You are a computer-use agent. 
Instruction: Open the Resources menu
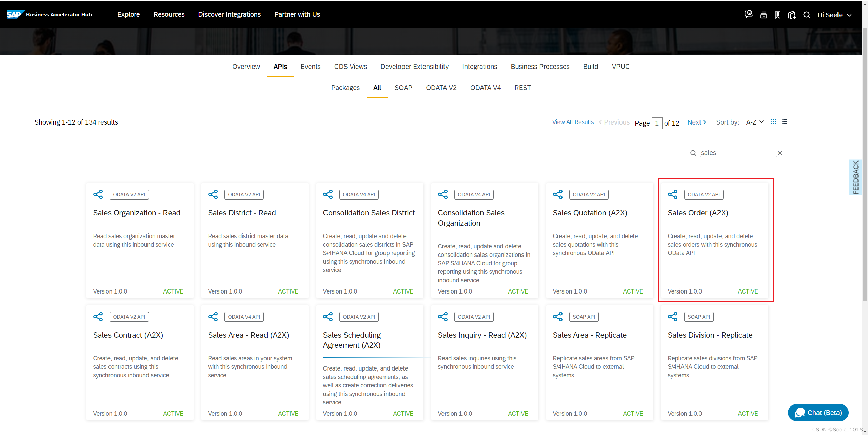coord(169,14)
